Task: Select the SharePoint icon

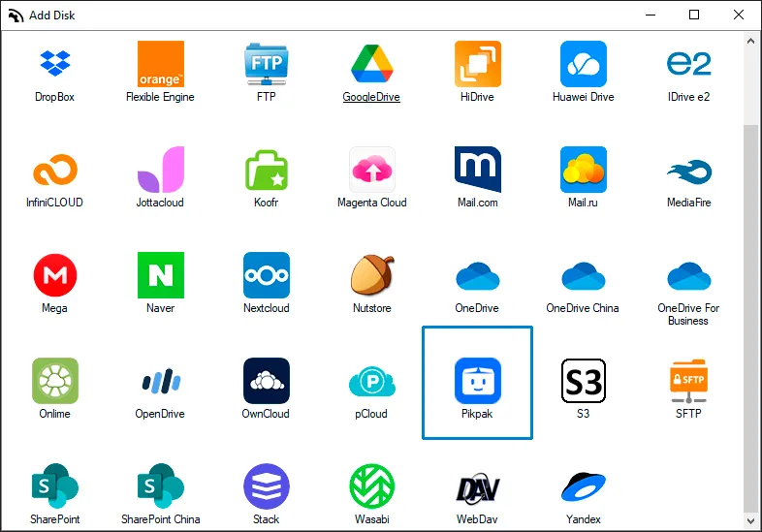Action: click(55, 486)
